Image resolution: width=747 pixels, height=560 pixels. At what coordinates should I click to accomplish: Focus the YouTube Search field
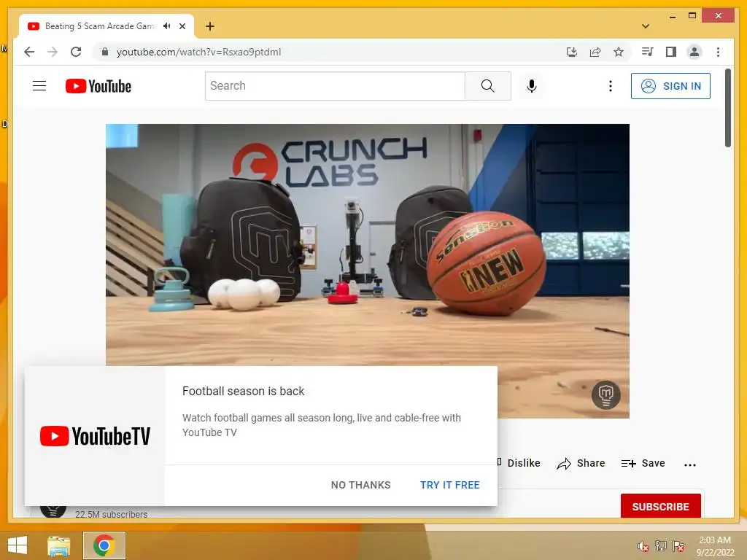pyautogui.click(x=335, y=86)
